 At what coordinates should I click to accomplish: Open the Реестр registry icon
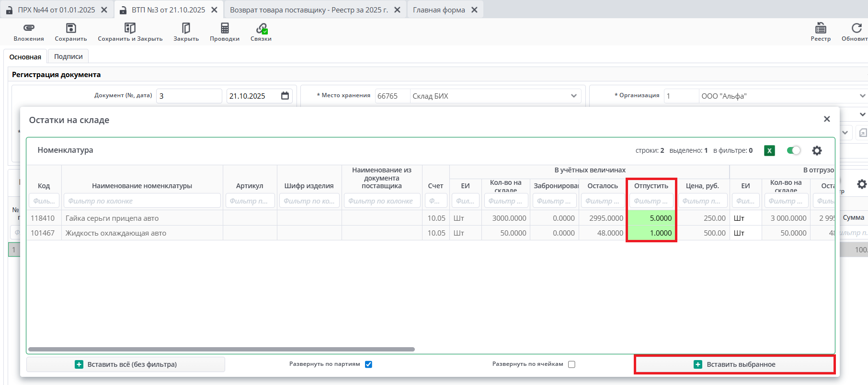(x=821, y=28)
